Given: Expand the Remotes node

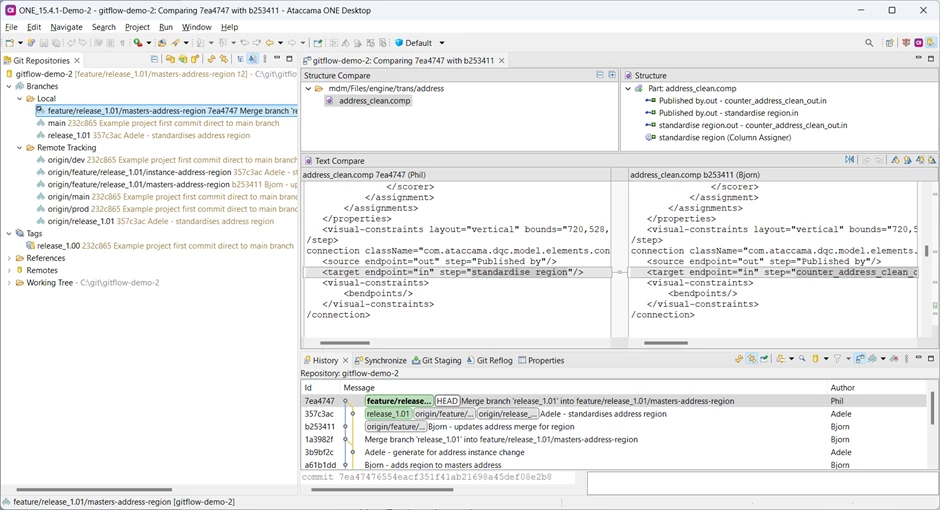Looking at the screenshot, I should coord(9,270).
